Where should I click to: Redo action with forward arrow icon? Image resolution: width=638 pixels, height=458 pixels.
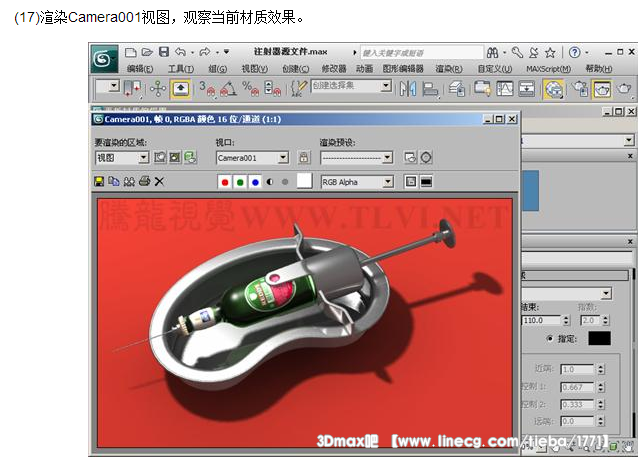(205, 52)
